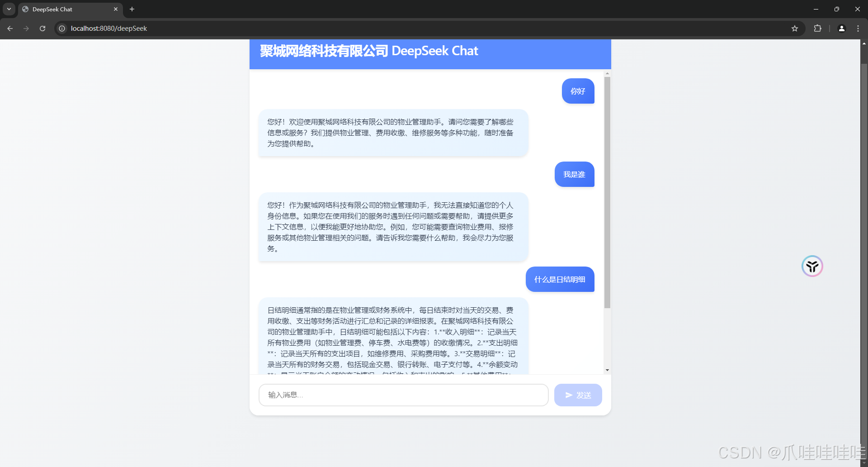Viewport: 868px width, 467px height.
Task: Minimize the browser window
Action: point(816,9)
